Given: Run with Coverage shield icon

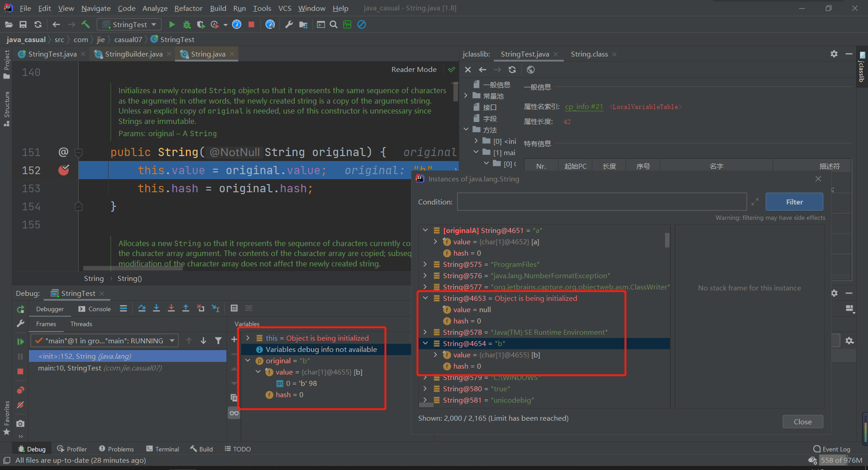Looking at the screenshot, I should pyautogui.click(x=201, y=24).
